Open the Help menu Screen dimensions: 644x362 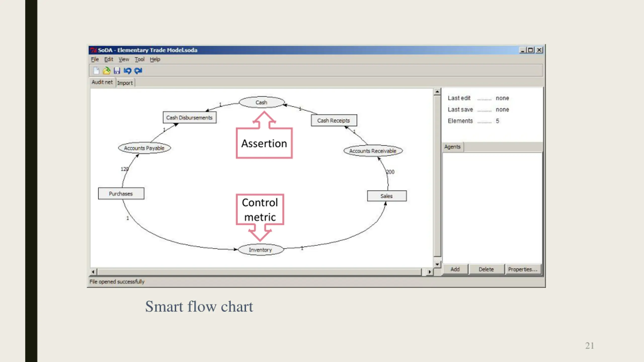155,59
